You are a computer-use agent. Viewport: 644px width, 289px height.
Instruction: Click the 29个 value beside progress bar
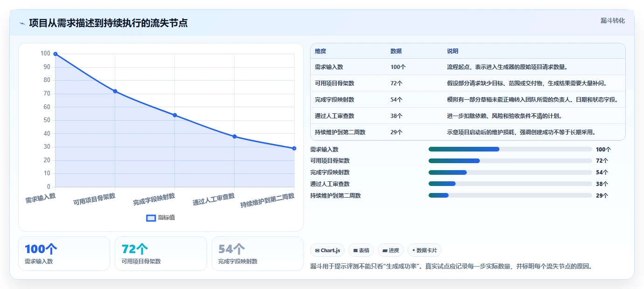[x=602, y=196]
